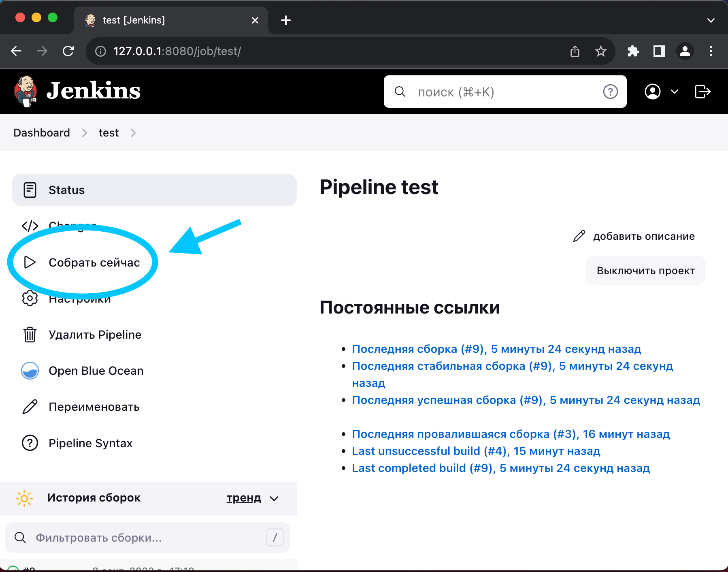Click the trash icon for Удалить Pipeline

[30, 335]
